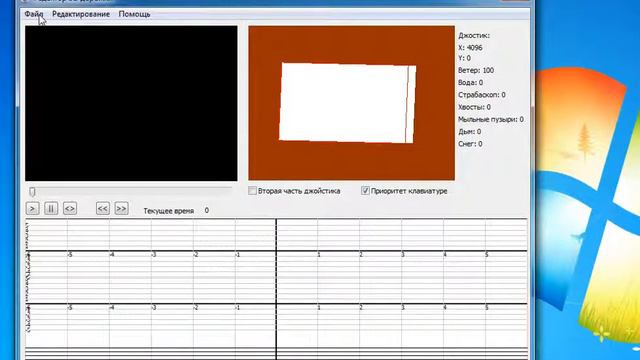This screenshot has height=360, width=640.
Task: Click the video position slider handle
Action: tap(32, 191)
